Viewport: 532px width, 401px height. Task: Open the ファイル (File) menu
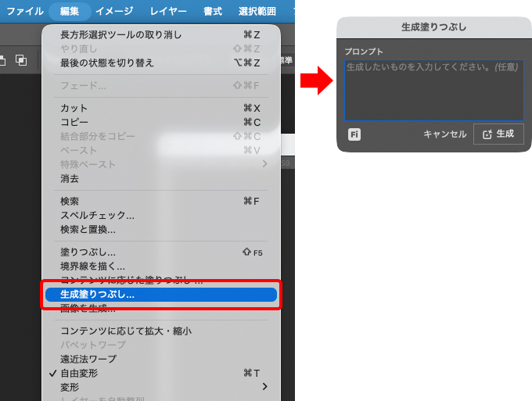point(25,11)
